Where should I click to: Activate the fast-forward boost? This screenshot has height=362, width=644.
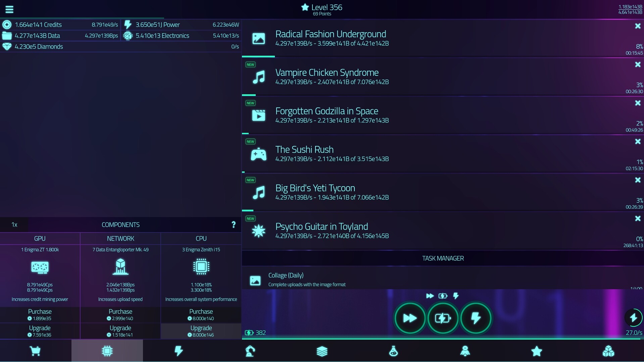pos(410,318)
